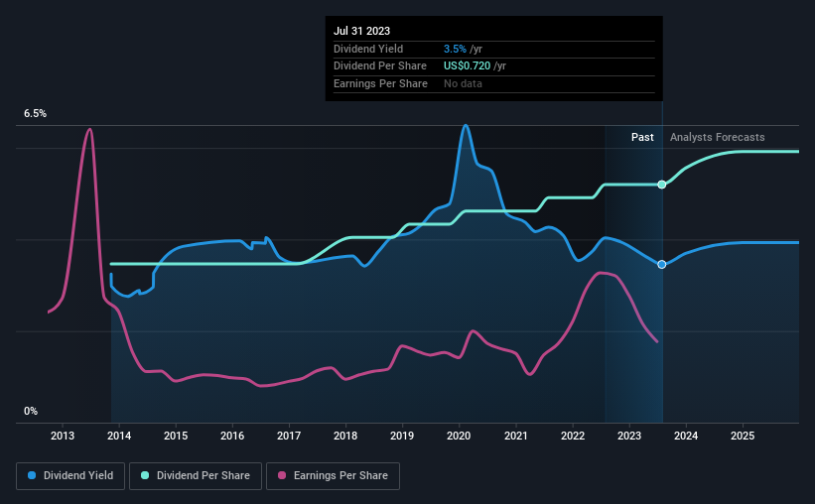This screenshot has height=504, width=815.
Task: Click the 2013 x-axis label
Action: coord(63,436)
